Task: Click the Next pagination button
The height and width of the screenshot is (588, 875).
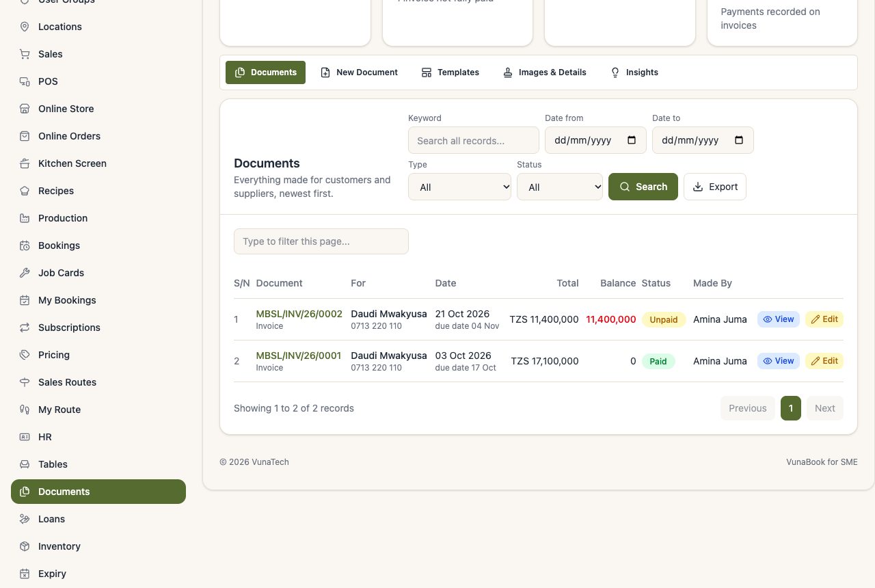Action: (825, 408)
